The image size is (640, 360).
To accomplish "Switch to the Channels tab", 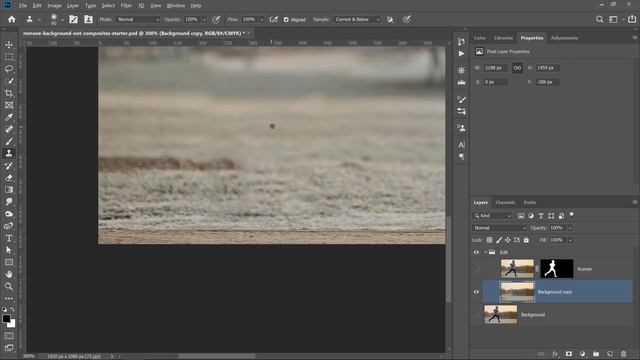I will [505, 202].
